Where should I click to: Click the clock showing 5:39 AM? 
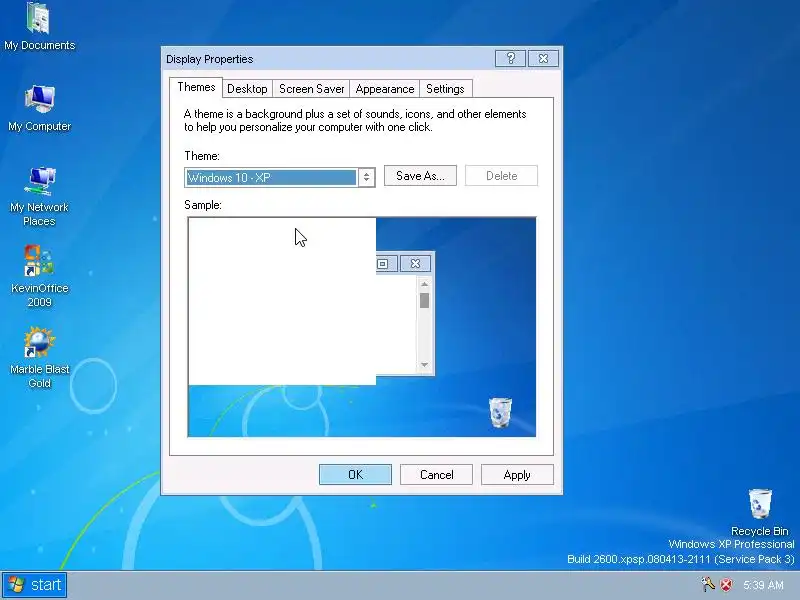[x=763, y=585]
